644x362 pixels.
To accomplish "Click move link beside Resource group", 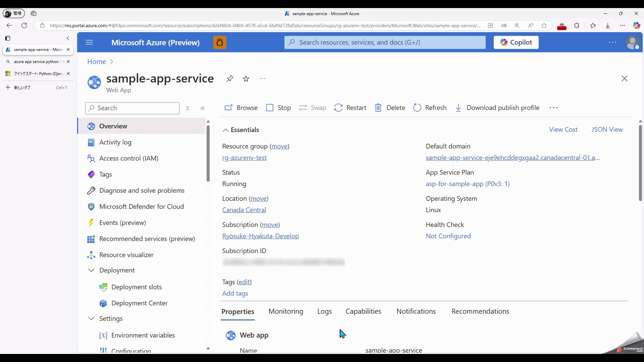I will click(279, 146).
